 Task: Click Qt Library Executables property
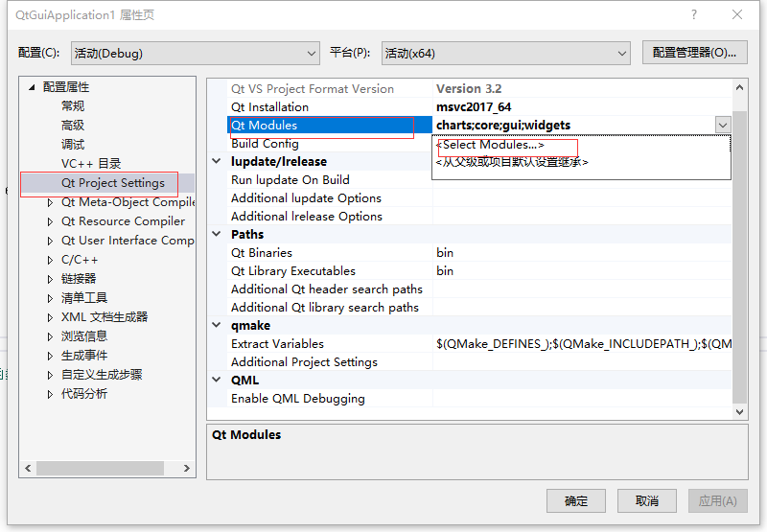click(x=330, y=271)
